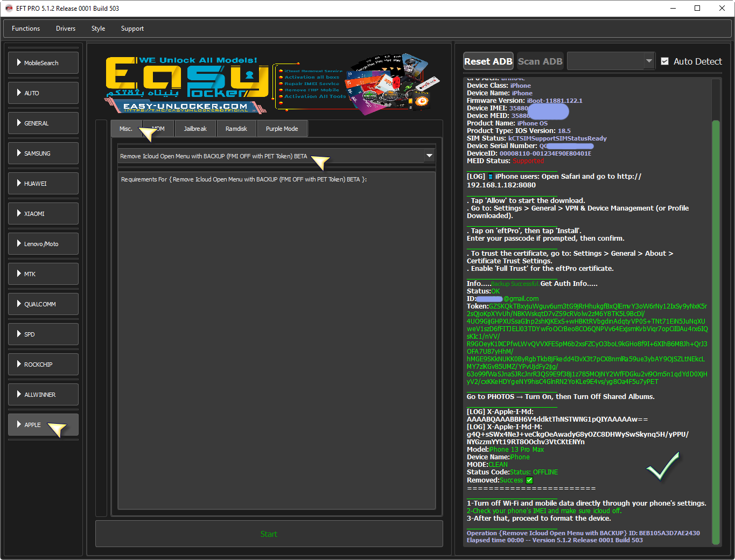Open the Remove Icloud operation dropdown
Viewport: 735px width, 560px height.
pyautogui.click(x=276, y=156)
